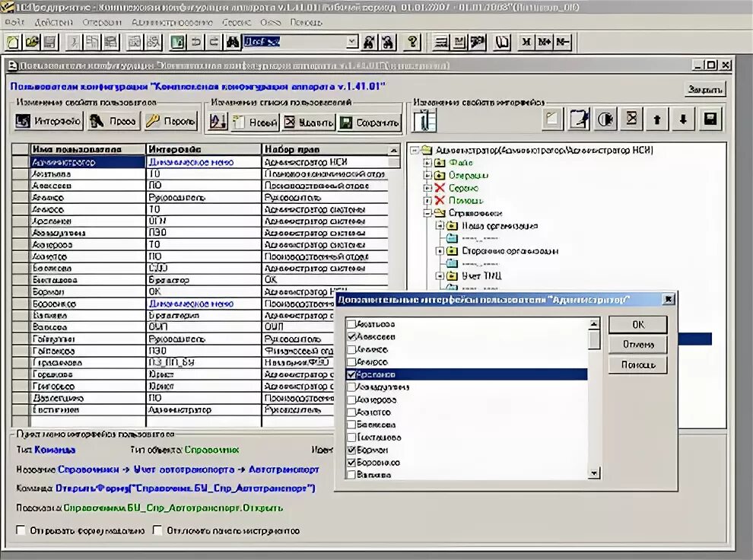Open the Операции menu

pos(102,23)
